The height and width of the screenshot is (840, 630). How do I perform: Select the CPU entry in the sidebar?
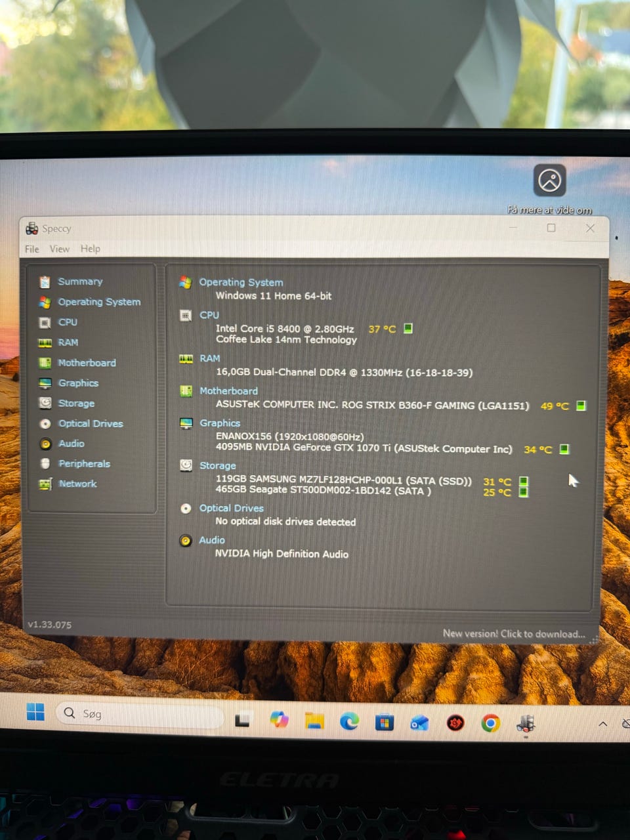pyautogui.click(x=68, y=322)
